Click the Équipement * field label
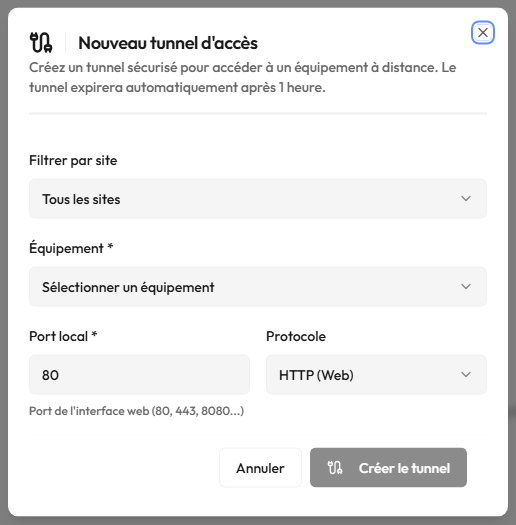516x525 pixels. point(71,248)
